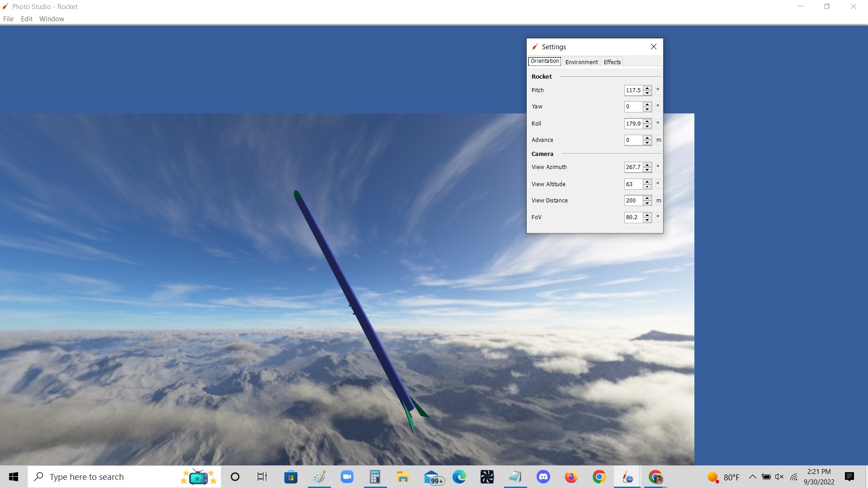
Task: Increase View Distance using its stepper
Action: click(x=647, y=198)
